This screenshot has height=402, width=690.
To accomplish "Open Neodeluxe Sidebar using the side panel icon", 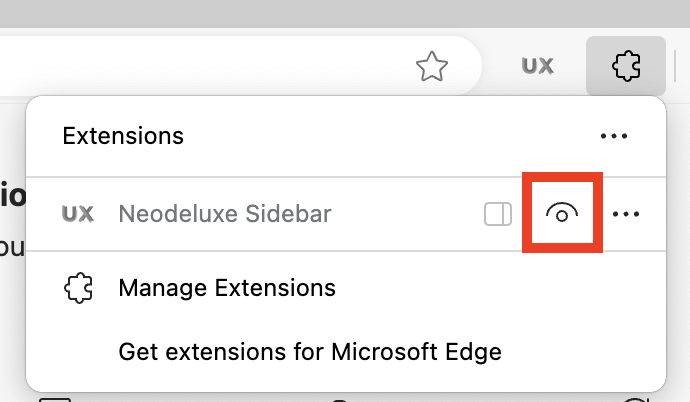I will pyautogui.click(x=498, y=214).
